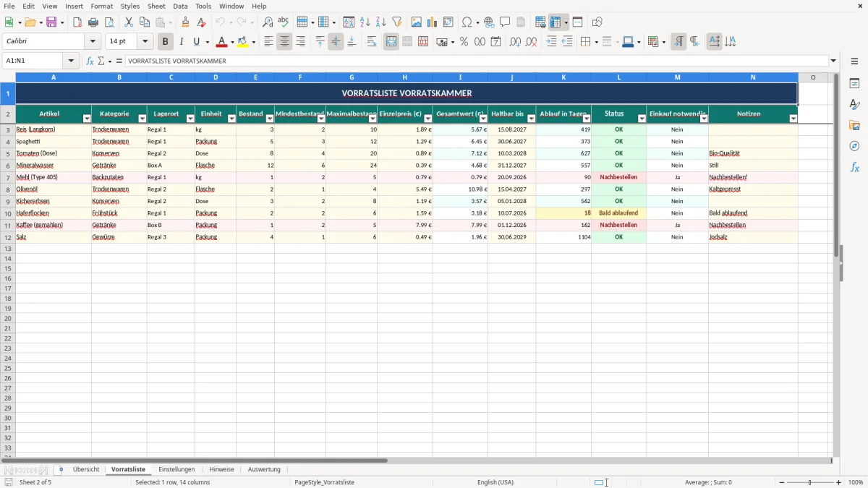868x488 pixels.
Task: Align text right
Action: [x=300, y=42]
